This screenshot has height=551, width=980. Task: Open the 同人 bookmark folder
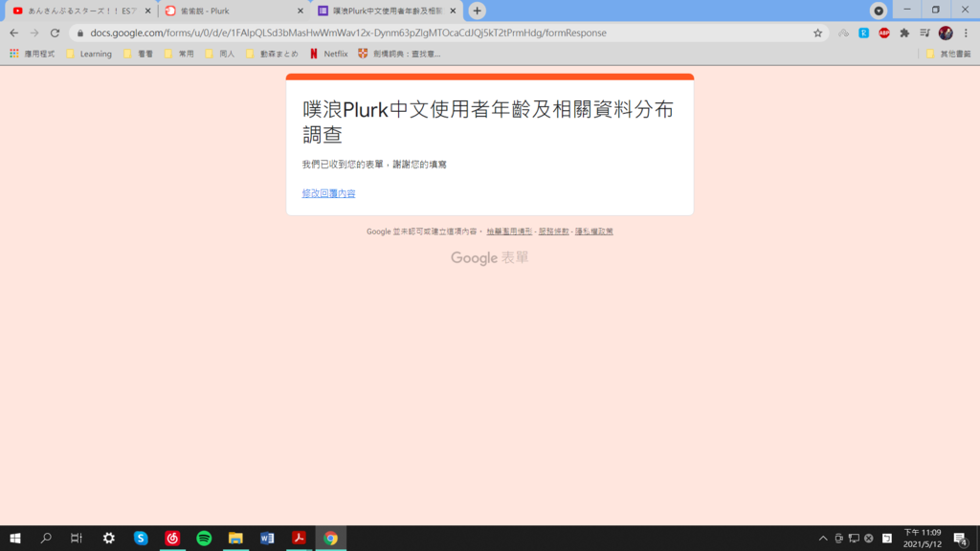click(220, 54)
